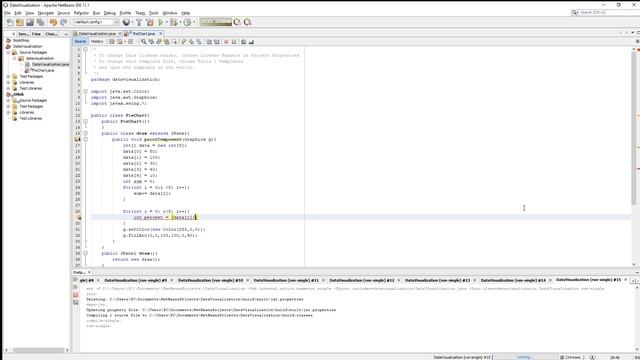Click the Redo arrow icon
640x360 pixels.
pos(63,22)
